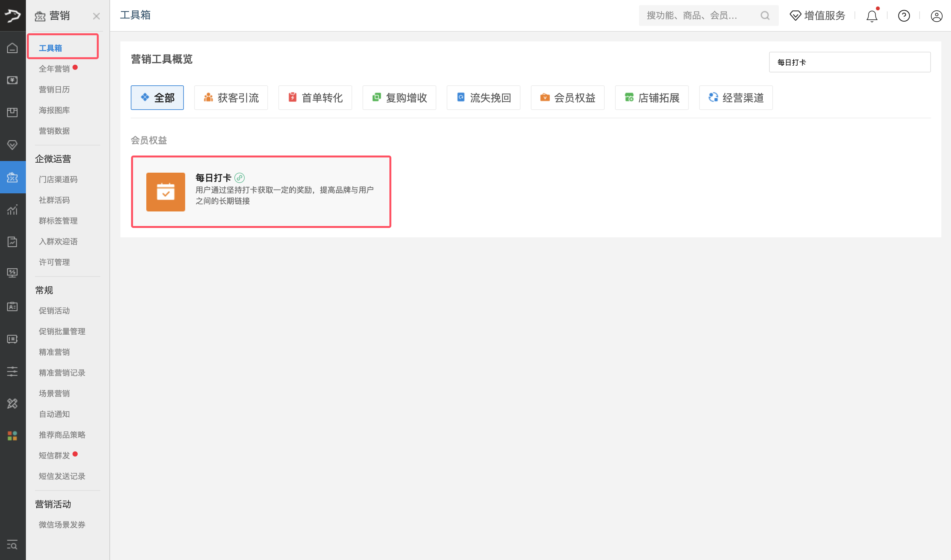Click the tool search field containing 每日打卡

pyautogui.click(x=849, y=62)
